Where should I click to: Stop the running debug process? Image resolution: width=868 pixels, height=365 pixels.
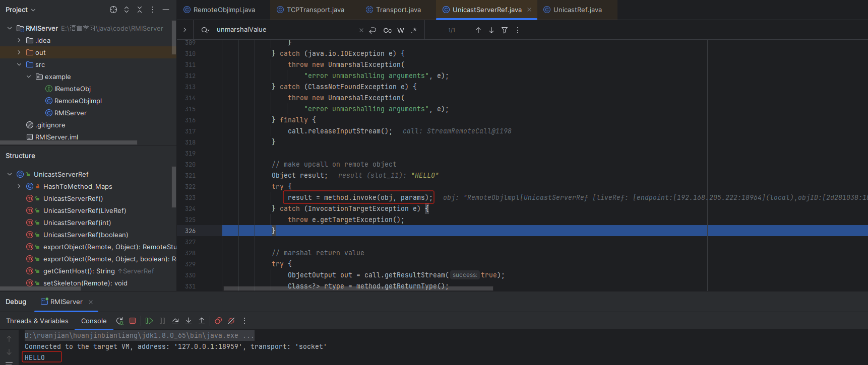coord(133,321)
